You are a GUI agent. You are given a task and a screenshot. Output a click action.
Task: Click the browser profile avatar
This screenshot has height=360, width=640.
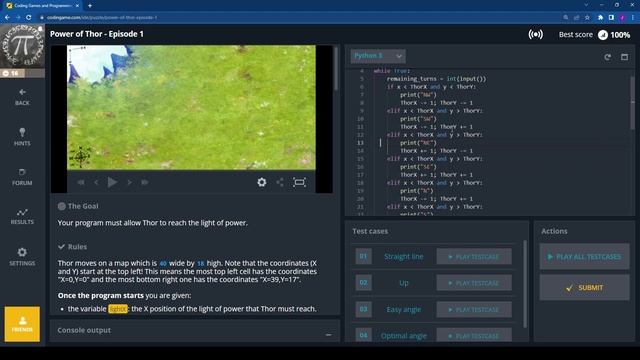pos(622,18)
